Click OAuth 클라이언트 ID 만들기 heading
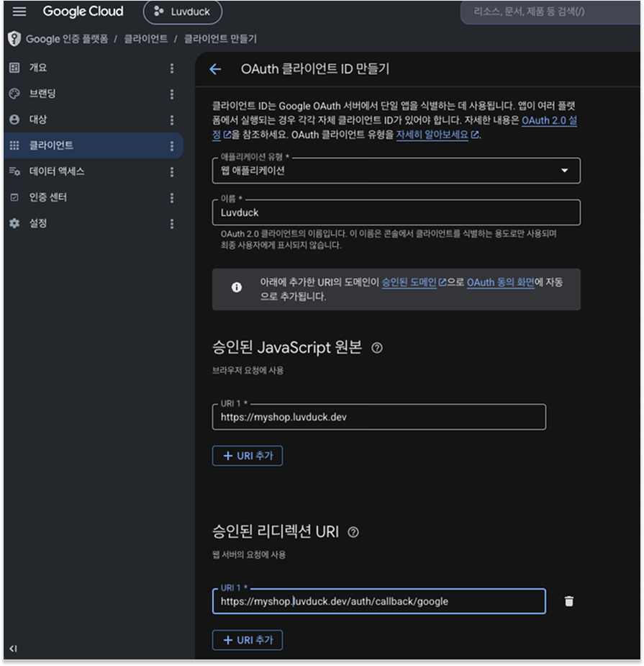The image size is (644, 666). pyautogui.click(x=315, y=69)
